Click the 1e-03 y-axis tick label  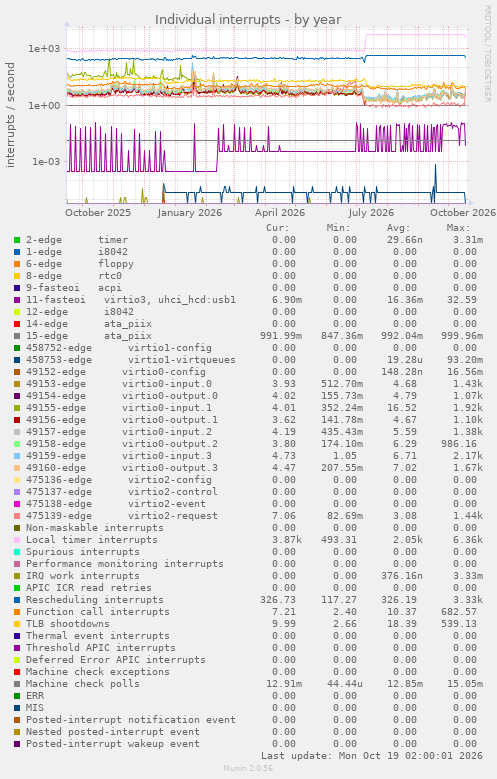(x=46, y=161)
